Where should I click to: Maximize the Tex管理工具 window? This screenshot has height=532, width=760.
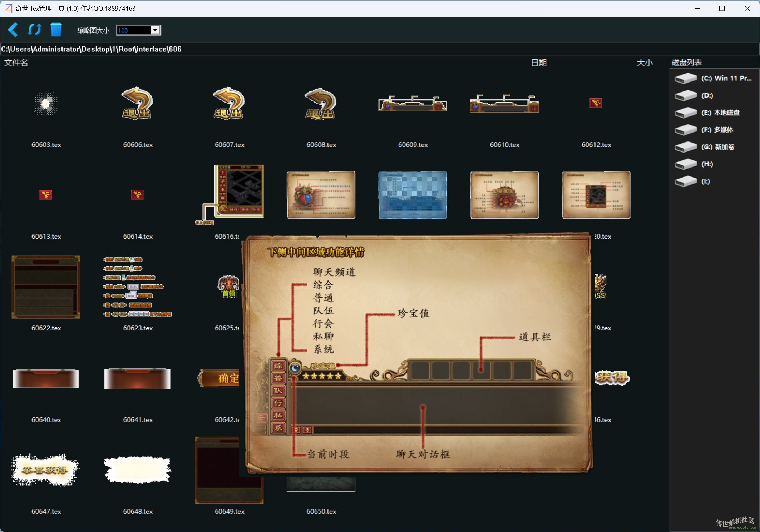click(722, 8)
